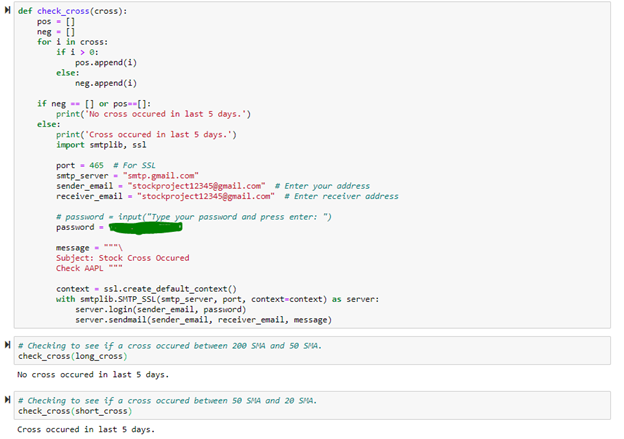Viewport: 624px width, 439px height.
Task: Click the green scribble hiding the password
Action: [140, 228]
